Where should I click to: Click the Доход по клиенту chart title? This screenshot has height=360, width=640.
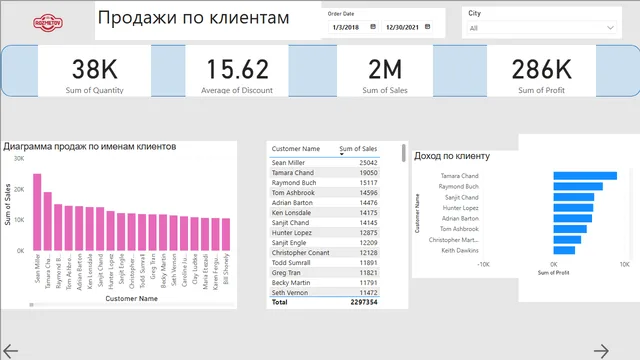452,156
